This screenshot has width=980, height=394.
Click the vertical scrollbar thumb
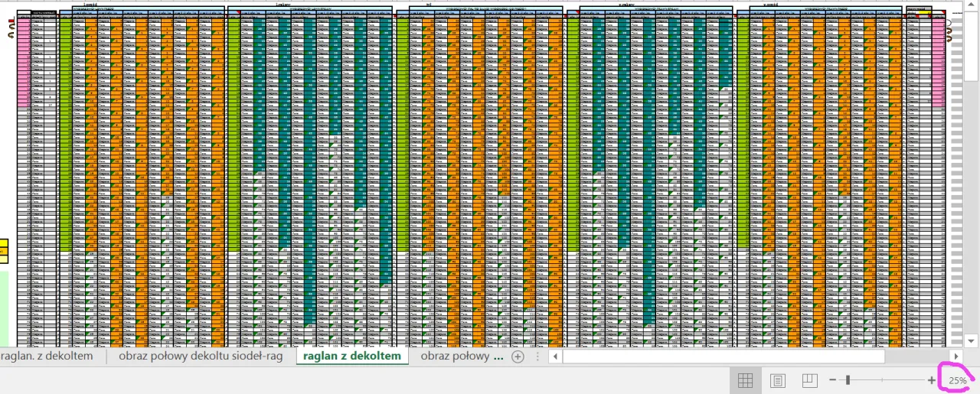[971, 46]
